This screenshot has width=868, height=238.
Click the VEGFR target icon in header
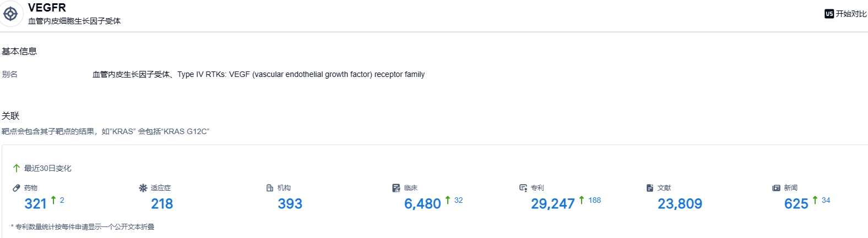tap(10, 14)
